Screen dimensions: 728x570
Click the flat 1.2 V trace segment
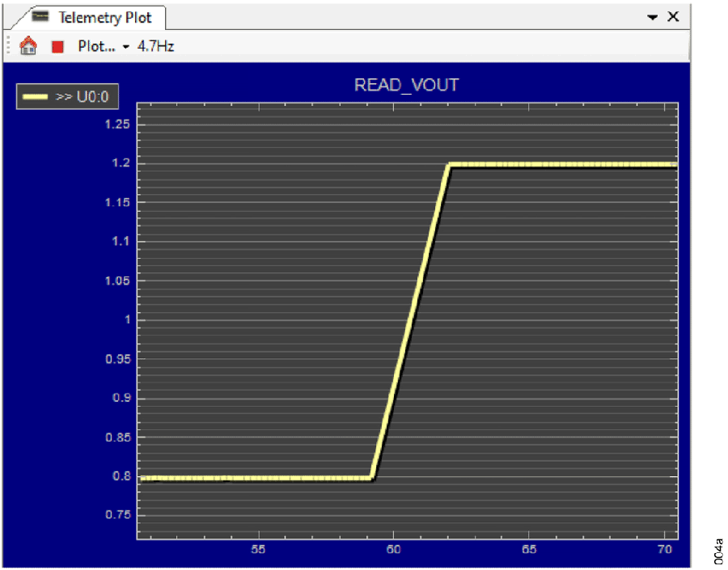point(566,164)
